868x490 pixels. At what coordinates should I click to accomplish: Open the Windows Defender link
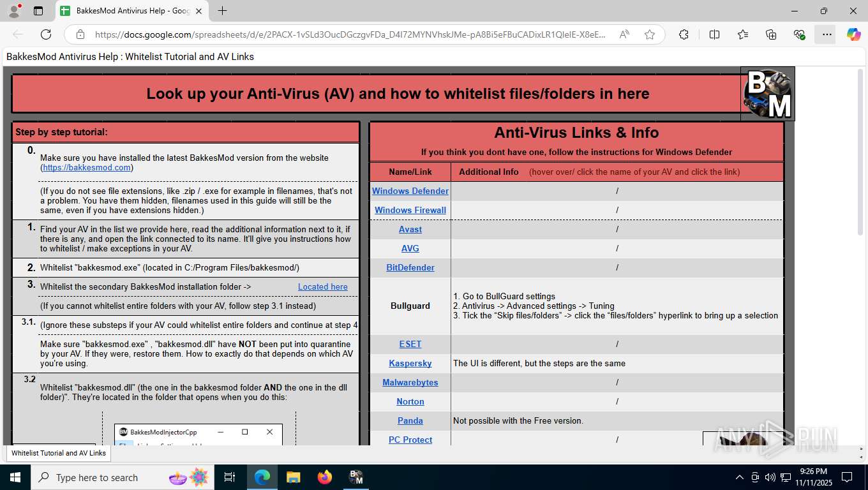click(x=410, y=191)
